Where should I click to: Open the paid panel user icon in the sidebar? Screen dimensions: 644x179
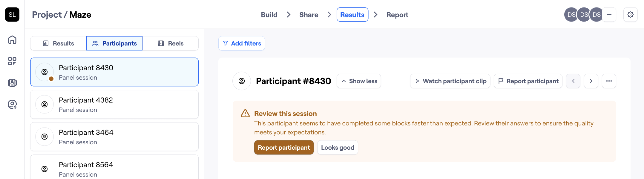click(12, 104)
